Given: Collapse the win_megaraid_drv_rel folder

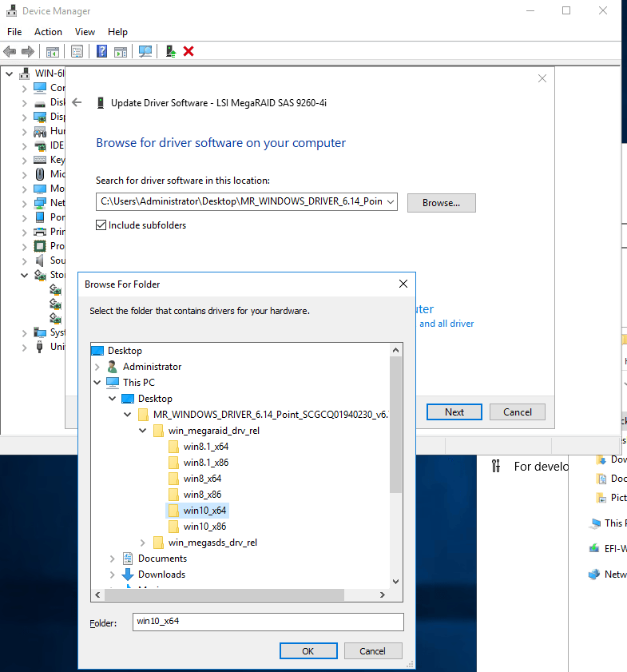Looking at the screenshot, I should 143,431.
